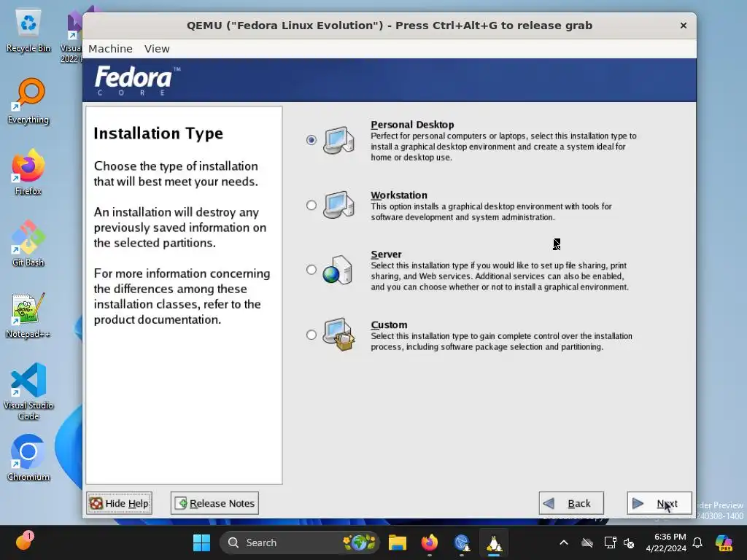Image resolution: width=747 pixels, height=560 pixels.
Task: Choose the Workstation installation radio button
Action: tap(311, 205)
